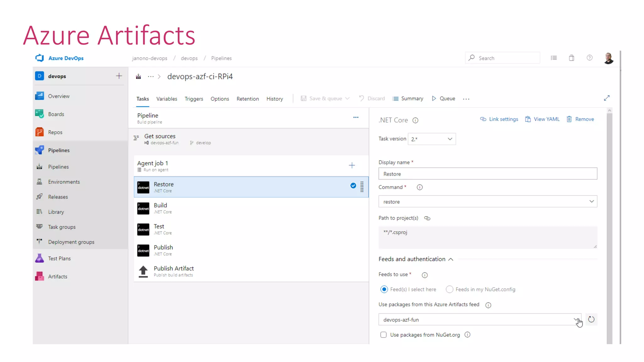Click the Display name input field
This screenshot has height=362, width=644.
click(487, 174)
